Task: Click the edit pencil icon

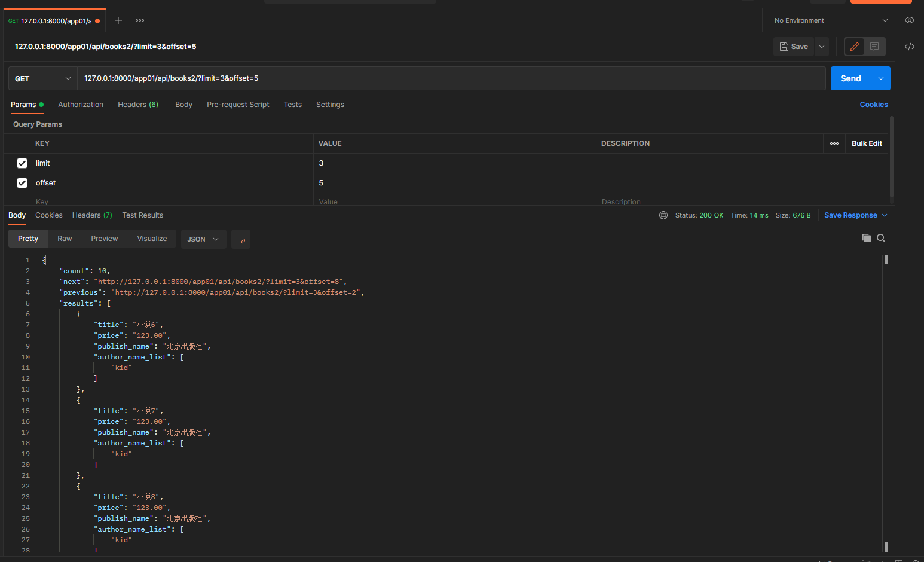Action: coord(855,47)
